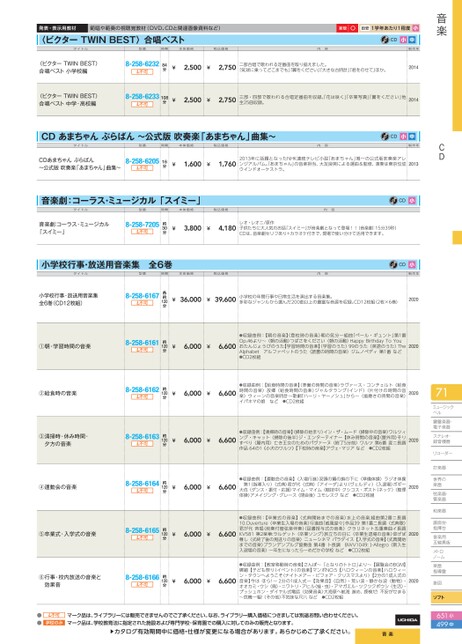Click the title ②給食時の音楽

coord(58,393)
